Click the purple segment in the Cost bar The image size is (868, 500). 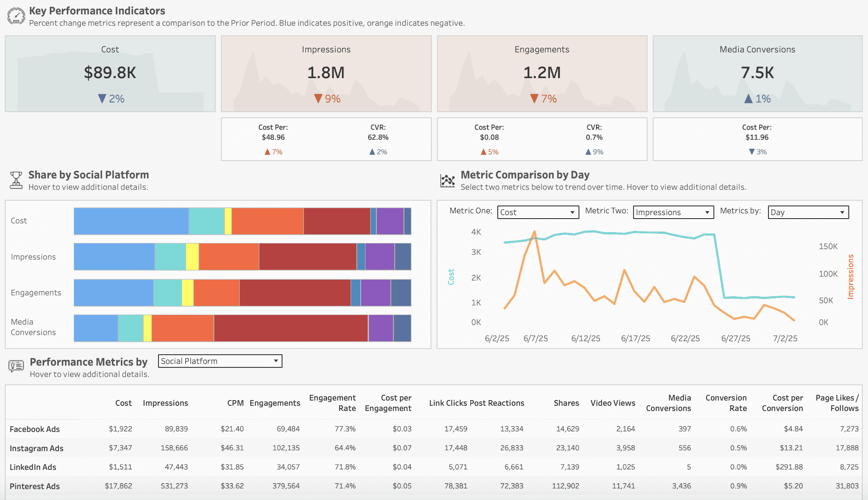click(x=390, y=221)
